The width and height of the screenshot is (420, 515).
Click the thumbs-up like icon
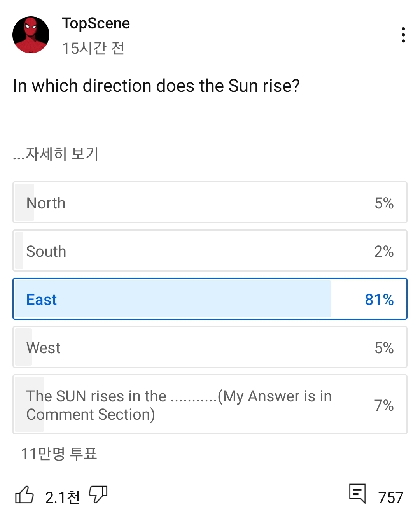click(24, 495)
